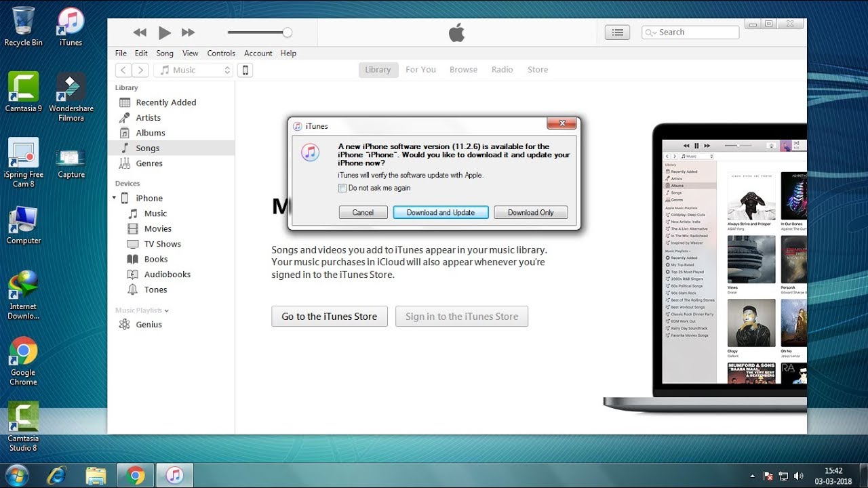This screenshot has width=868, height=488.
Task: Open the File menu
Action: 121,53
